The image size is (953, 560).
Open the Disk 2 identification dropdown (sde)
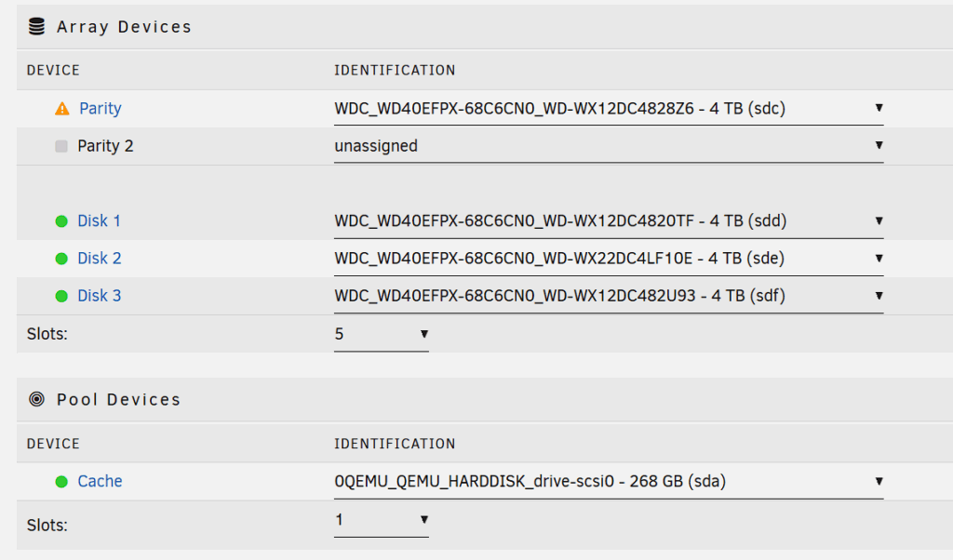point(609,259)
